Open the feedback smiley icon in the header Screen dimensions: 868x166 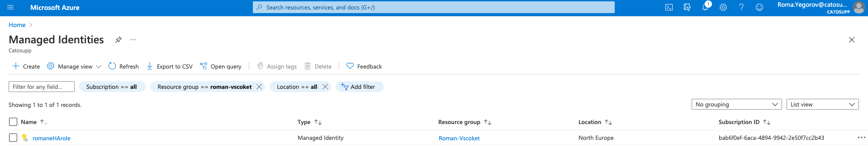pyautogui.click(x=759, y=7)
